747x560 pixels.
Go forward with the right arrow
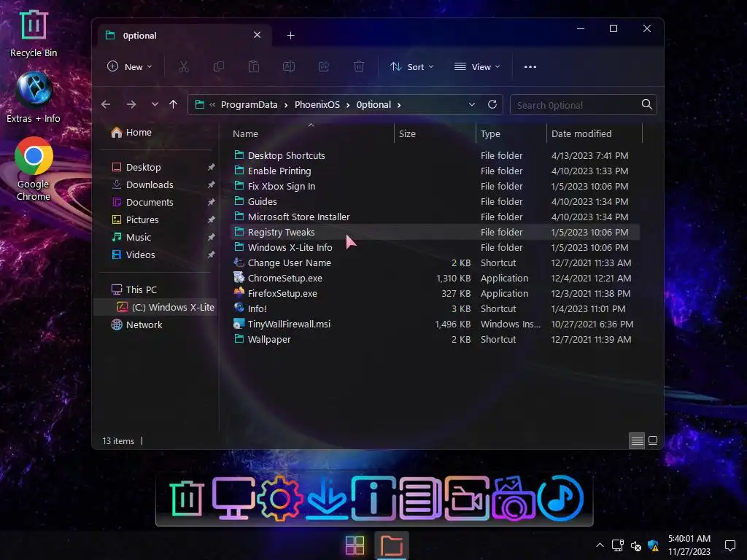pos(131,104)
